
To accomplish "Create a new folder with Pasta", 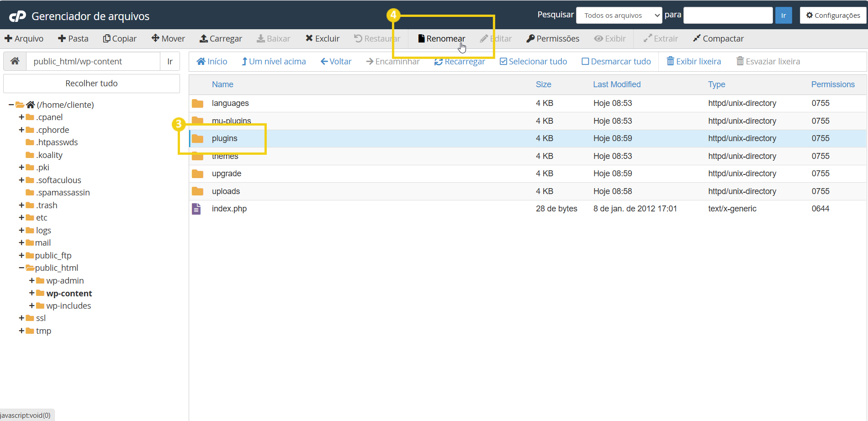I will point(73,39).
